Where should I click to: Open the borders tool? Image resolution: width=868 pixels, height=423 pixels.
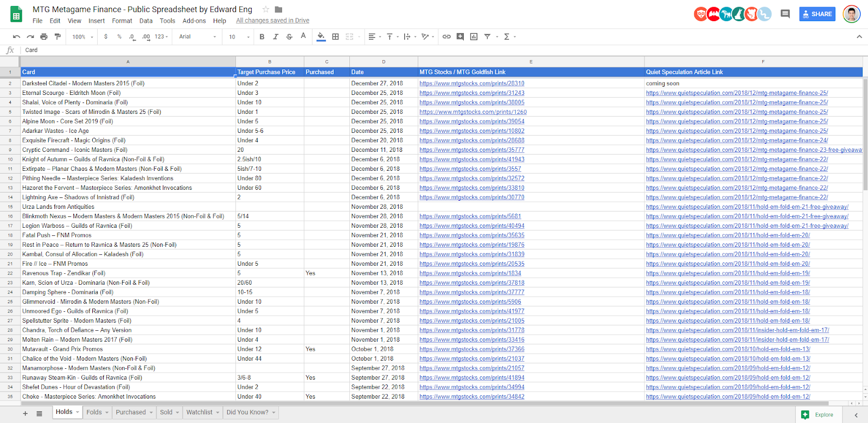335,37
